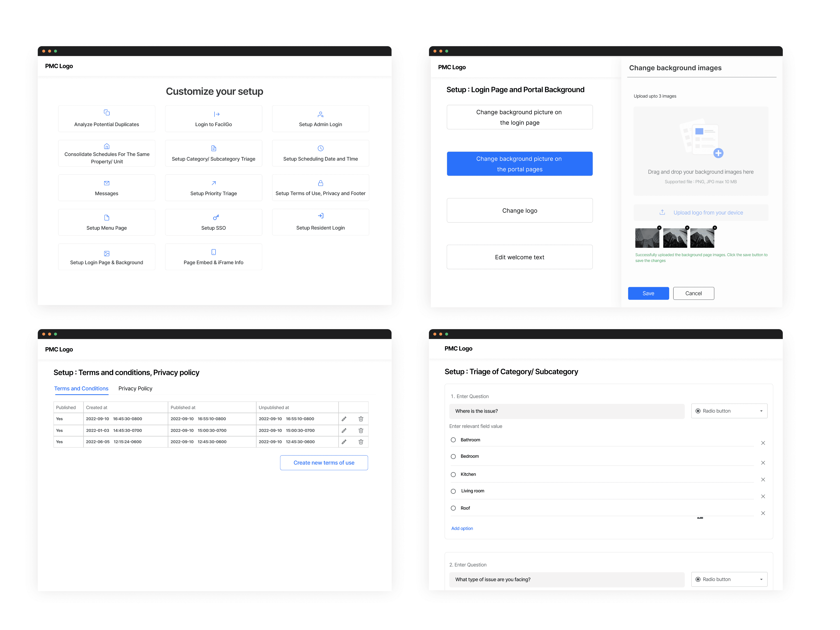Click the 'Where is the issue?' question field

567,411
